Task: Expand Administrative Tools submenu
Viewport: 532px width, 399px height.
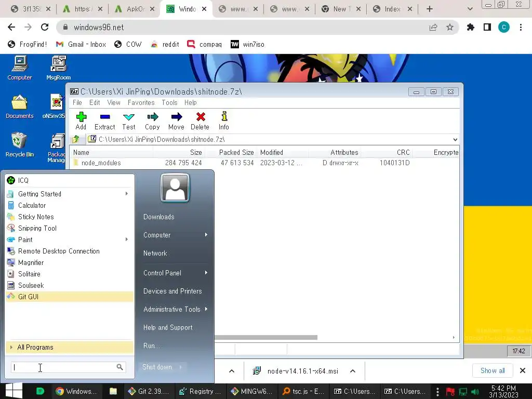Action: (206, 309)
